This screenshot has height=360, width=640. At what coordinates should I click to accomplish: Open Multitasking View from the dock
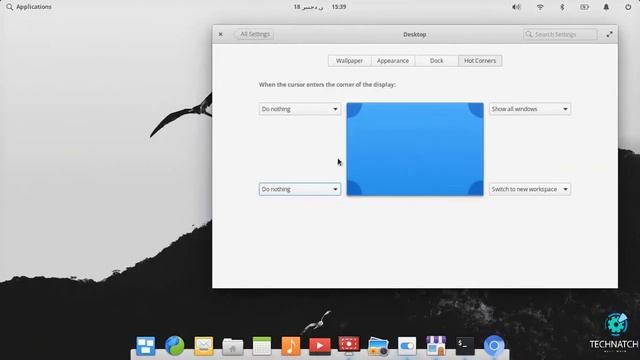(x=146, y=346)
